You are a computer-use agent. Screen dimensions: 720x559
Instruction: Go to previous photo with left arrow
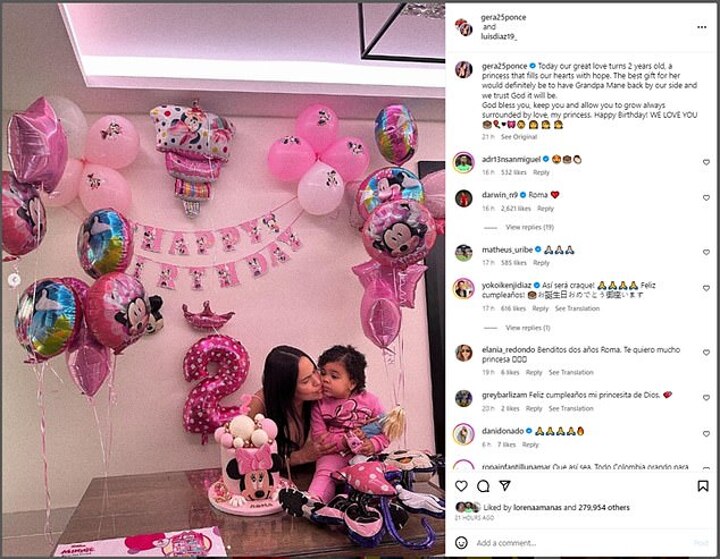pyautogui.click(x=14, y=279)
